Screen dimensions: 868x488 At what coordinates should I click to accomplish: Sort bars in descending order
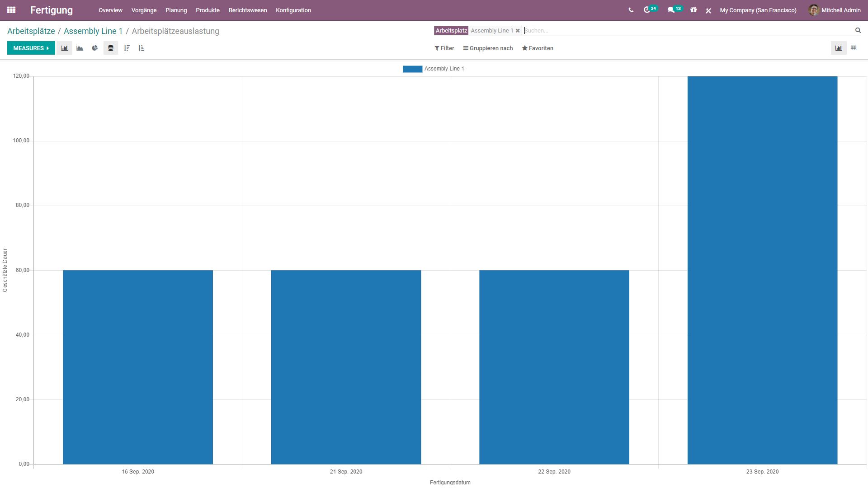click(x=127, y=48)
